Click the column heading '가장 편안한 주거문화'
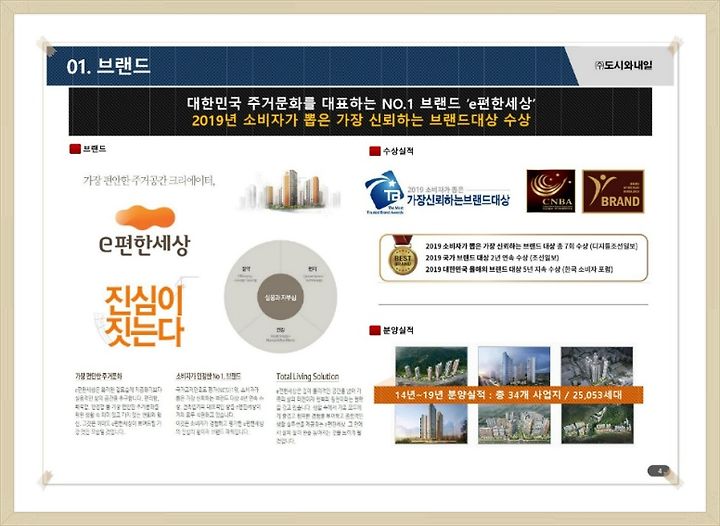Viewport: 720px width, 526px height. 99,376
